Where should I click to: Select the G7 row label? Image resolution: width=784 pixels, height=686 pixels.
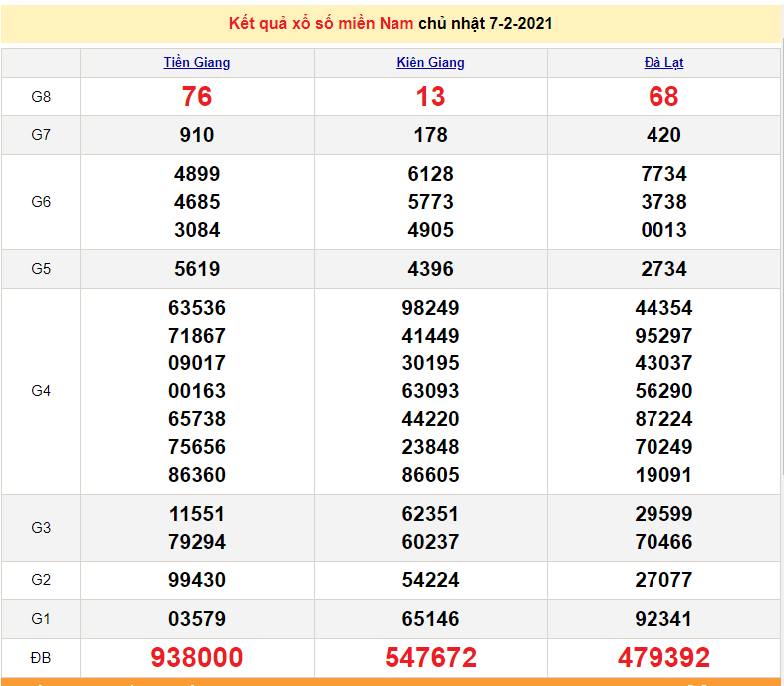click(x=41, y=135)
